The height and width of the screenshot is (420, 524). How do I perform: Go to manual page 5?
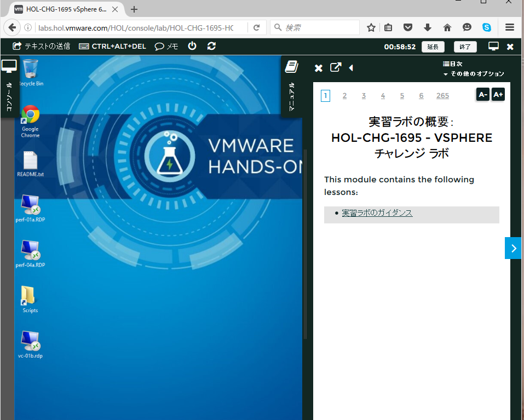pyautogui.click(x=402, y=96)
